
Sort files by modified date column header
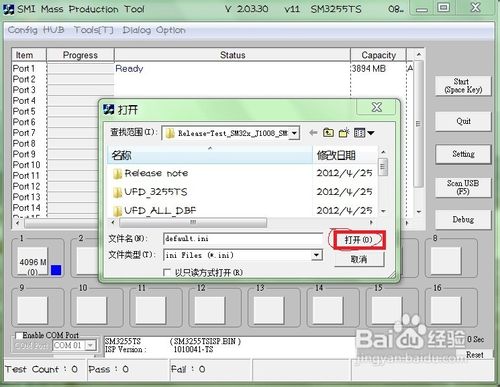[x=345, y=155]
